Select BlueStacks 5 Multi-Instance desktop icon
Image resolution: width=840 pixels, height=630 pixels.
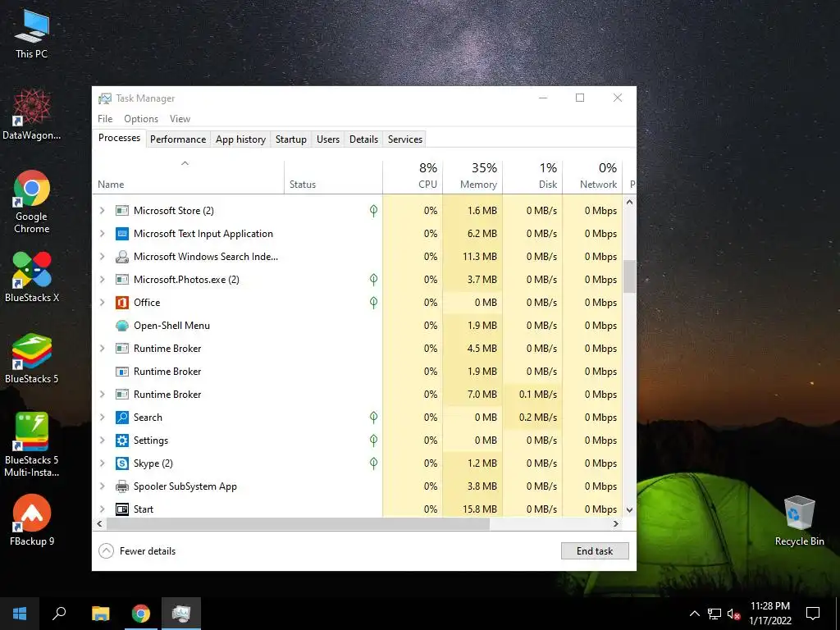pos(32,445)
